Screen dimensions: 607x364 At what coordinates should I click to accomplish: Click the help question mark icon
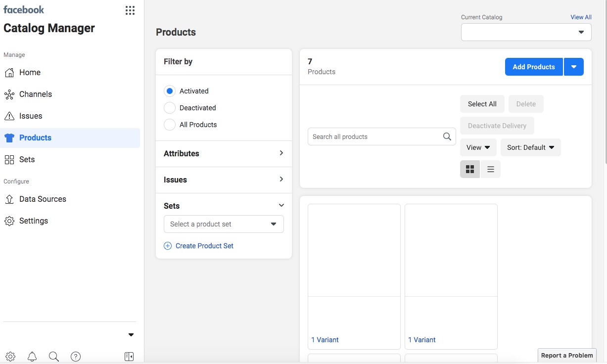coord(76,357)
